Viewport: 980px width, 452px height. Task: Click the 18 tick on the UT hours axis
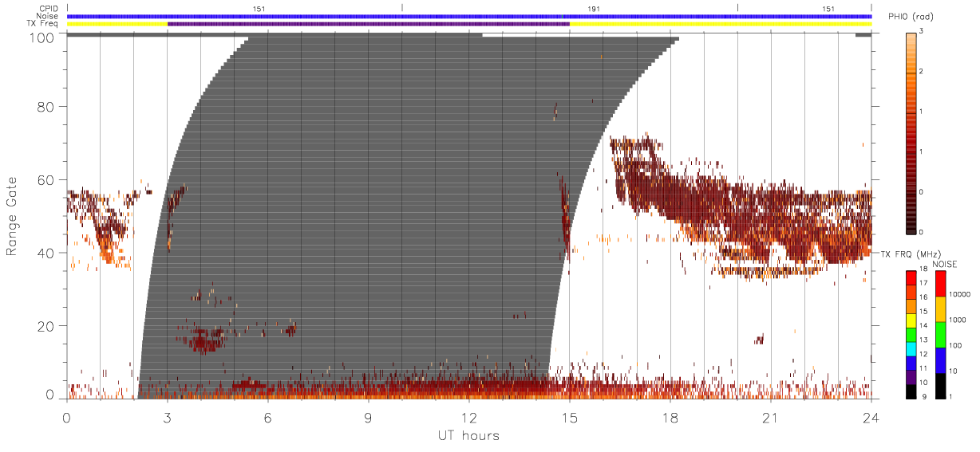pos(670,418)
